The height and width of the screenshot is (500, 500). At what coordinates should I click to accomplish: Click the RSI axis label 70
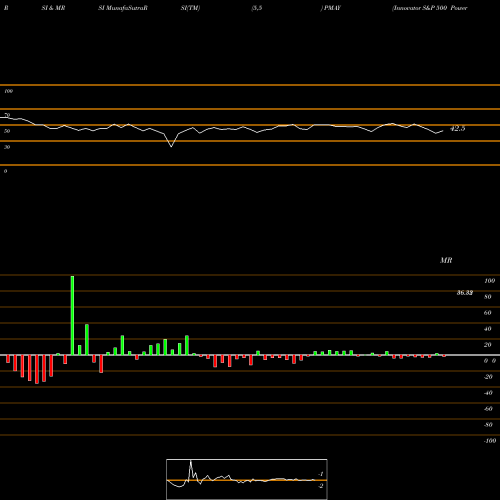(7, 115)
